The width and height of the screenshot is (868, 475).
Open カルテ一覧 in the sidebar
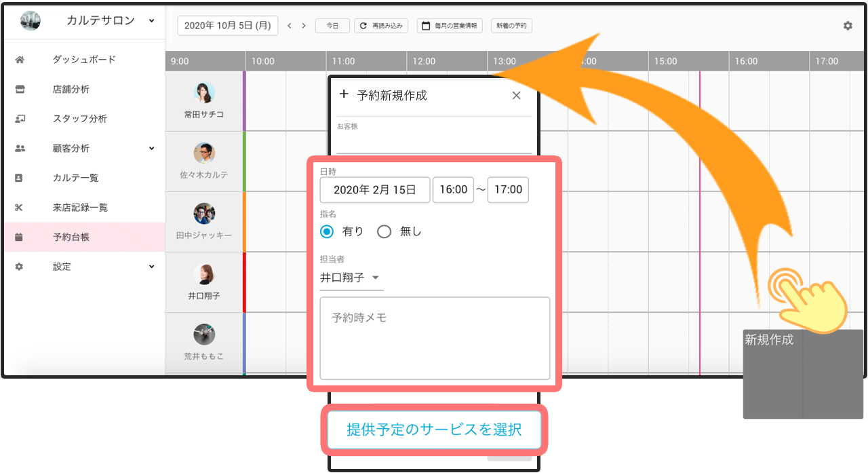point(75,178)
